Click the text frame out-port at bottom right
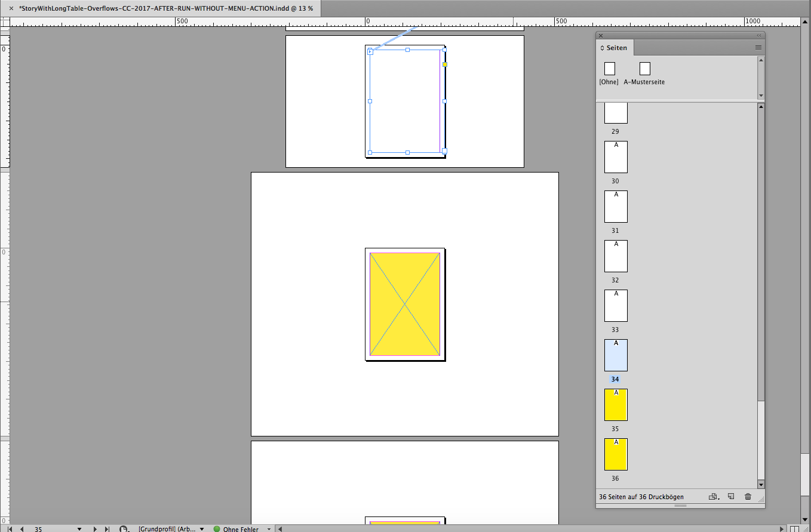 (444, 151)
